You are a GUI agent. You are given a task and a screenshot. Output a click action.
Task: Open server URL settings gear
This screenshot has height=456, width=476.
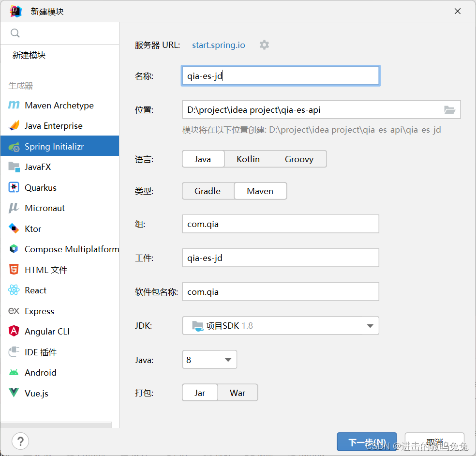coord(264,45)
